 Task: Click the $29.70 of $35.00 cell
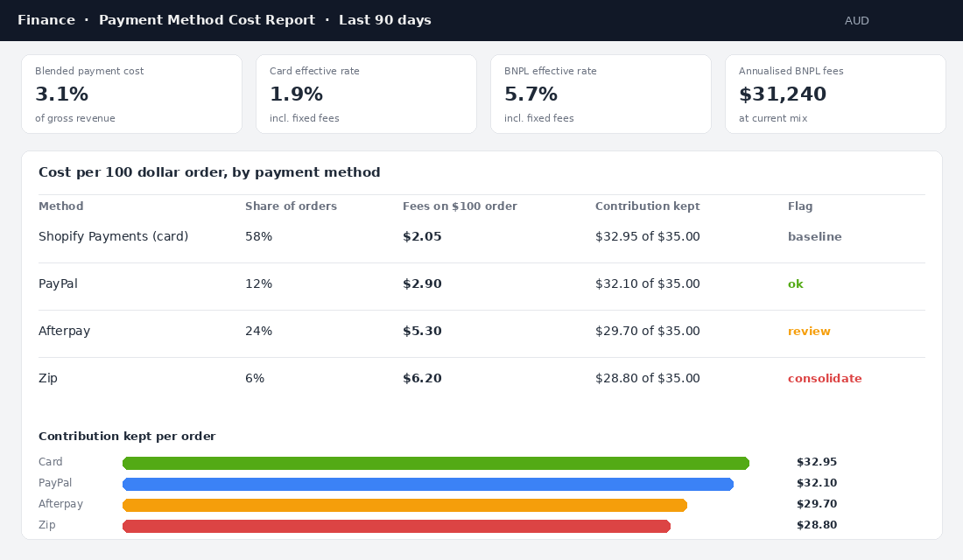647,331
